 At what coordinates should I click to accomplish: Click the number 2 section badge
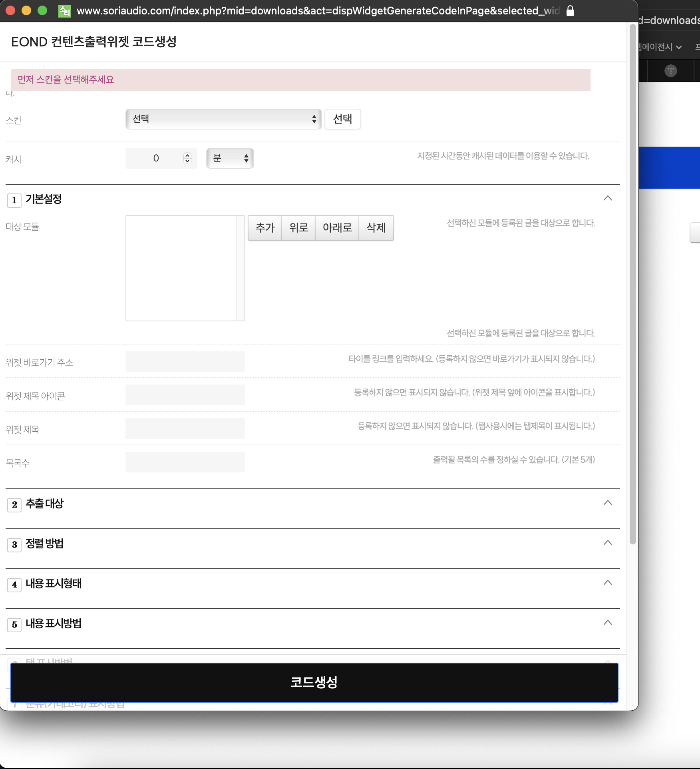pos(14,505)
